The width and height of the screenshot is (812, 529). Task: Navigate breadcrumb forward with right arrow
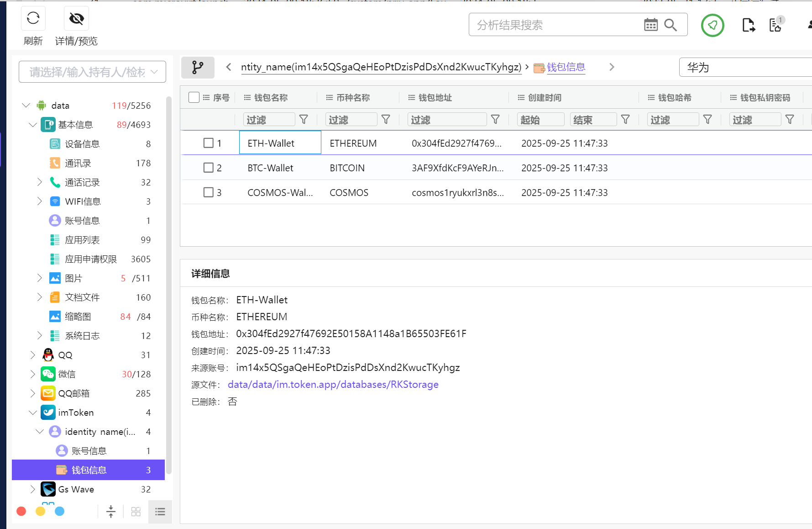[612, 67]
